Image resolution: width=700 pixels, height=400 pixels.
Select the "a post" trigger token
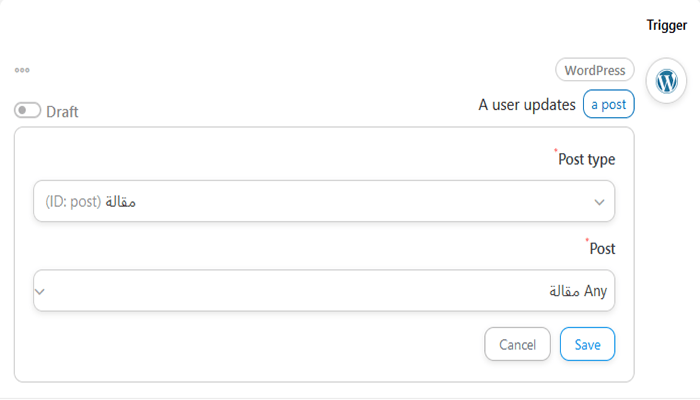[x=608, y=104]
